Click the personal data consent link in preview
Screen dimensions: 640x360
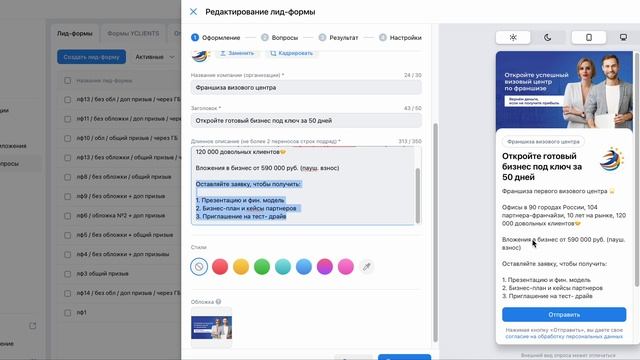[564, 336]
